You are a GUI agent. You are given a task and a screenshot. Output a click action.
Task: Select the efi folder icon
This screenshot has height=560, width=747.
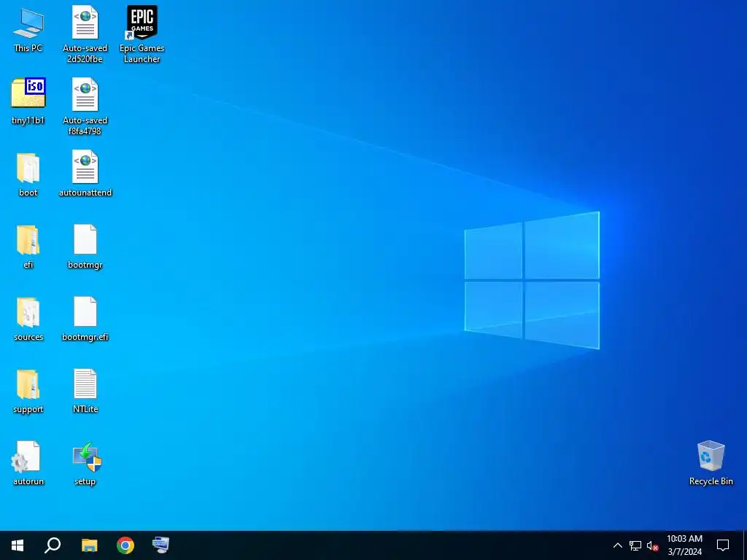28,246
